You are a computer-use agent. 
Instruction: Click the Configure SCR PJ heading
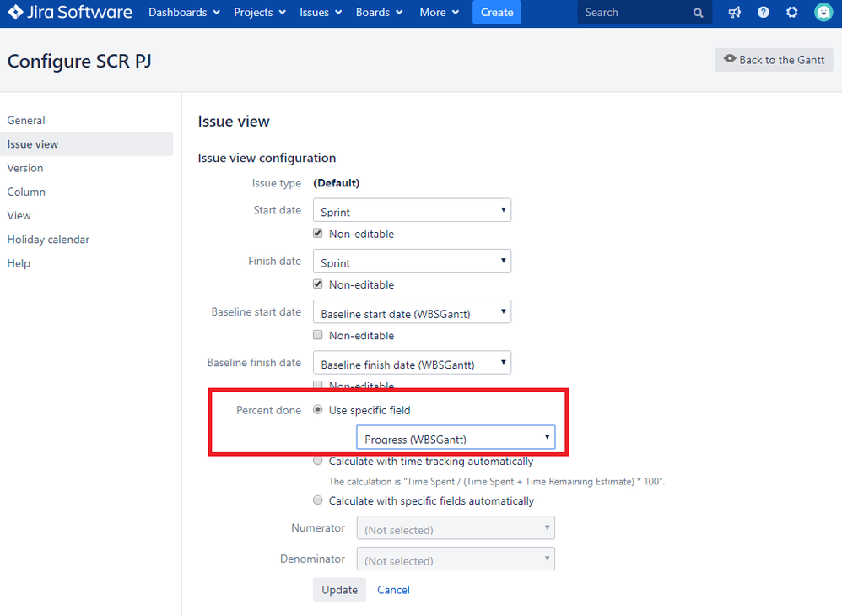coord(79,61)
